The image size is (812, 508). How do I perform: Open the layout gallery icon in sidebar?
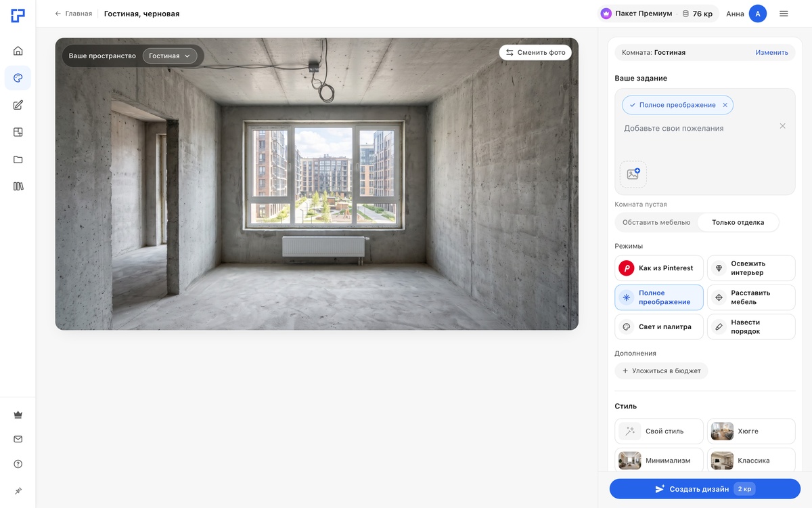[18, 132]
